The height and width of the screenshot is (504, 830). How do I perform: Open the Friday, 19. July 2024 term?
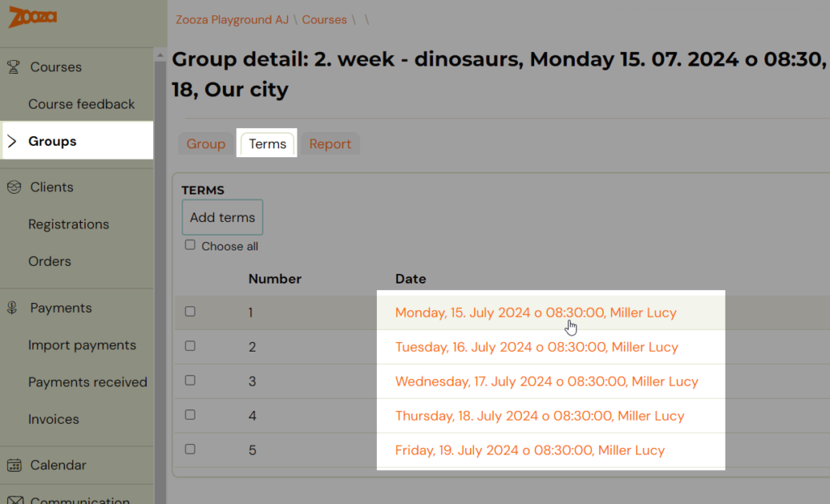coord(530,450)
